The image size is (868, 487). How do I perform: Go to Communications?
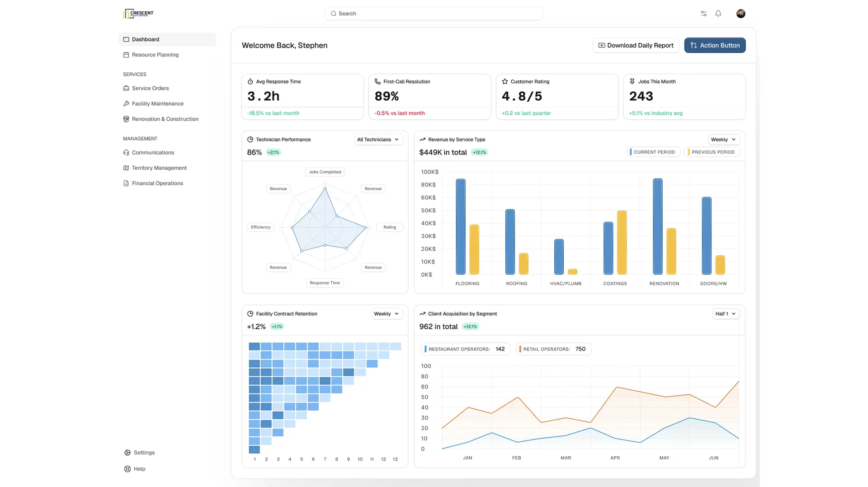click(167, 152)
